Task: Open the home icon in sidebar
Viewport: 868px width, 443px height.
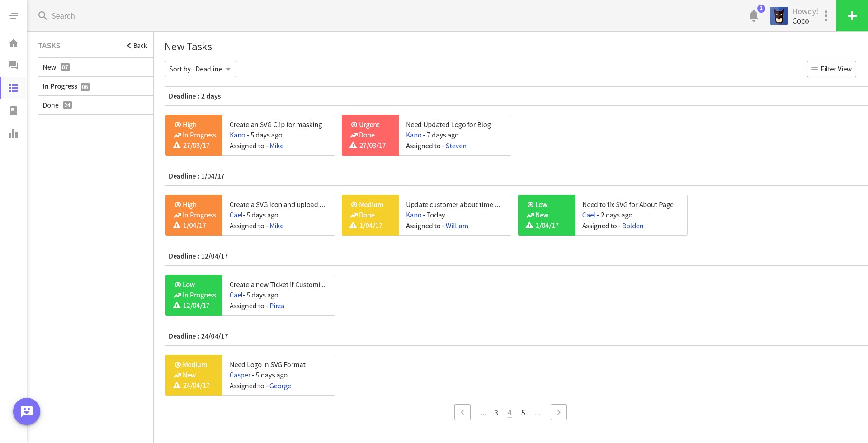Action: 14,43
